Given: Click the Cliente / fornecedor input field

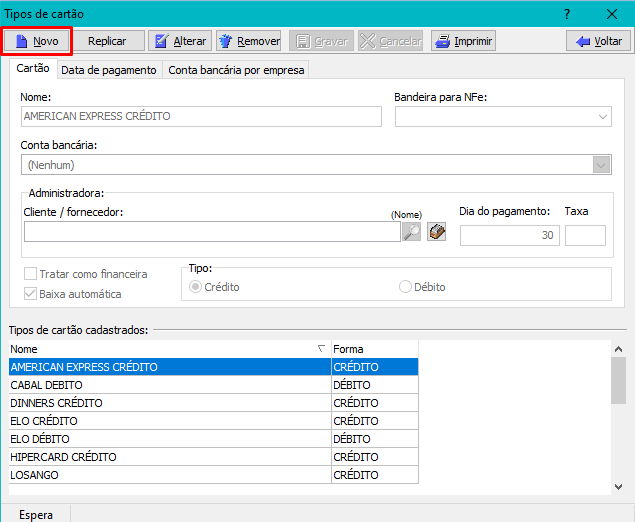Looking at the screenshot, I should click(212, 232).
